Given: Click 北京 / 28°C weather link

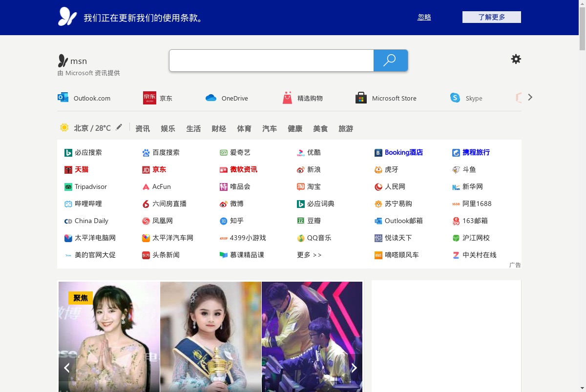Looking at the screenshot, I should pyautogui.click(x=92, y=128).
